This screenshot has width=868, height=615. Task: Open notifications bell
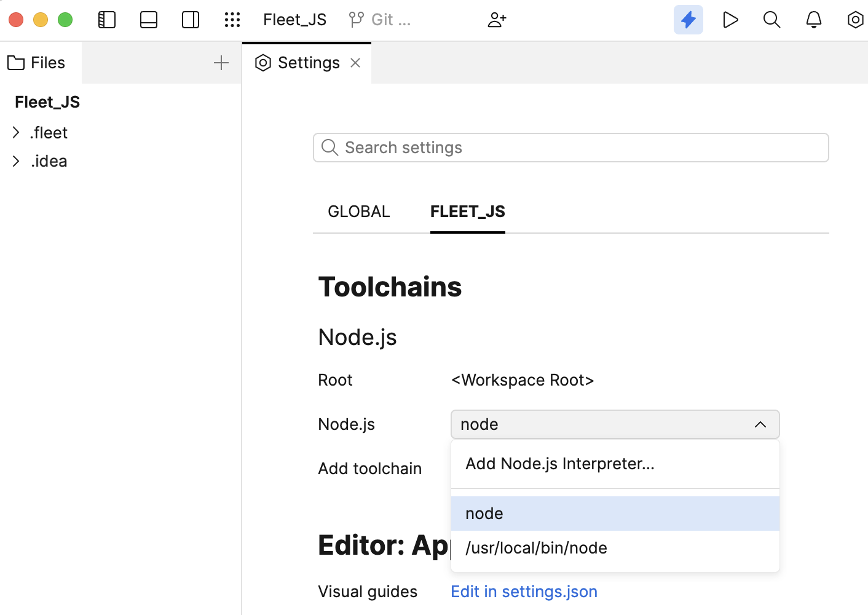pos(813,19)
